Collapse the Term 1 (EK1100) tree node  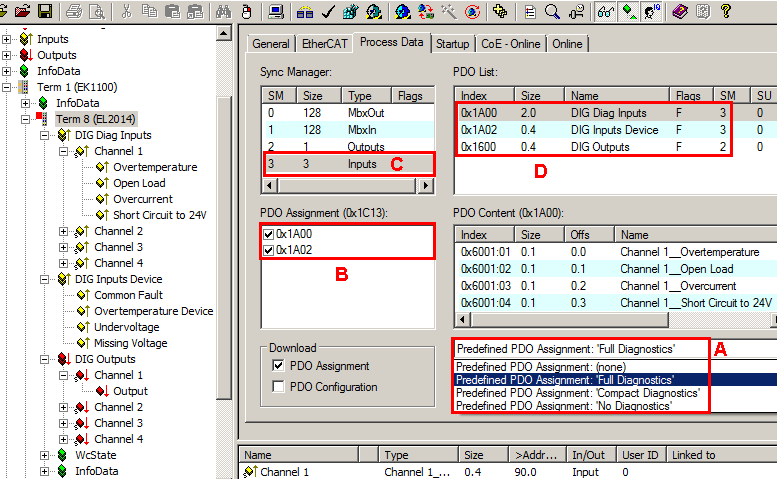tap(6, 88)
